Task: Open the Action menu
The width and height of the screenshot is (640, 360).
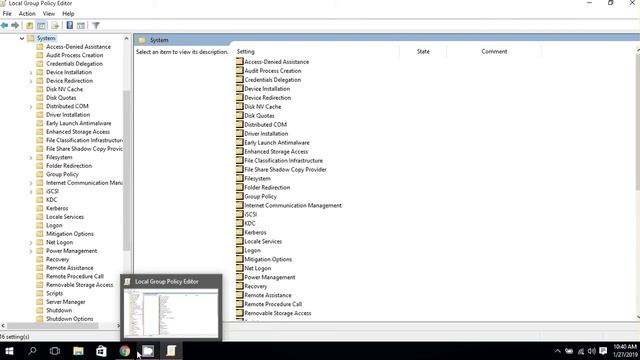Action: click(27, 13)
